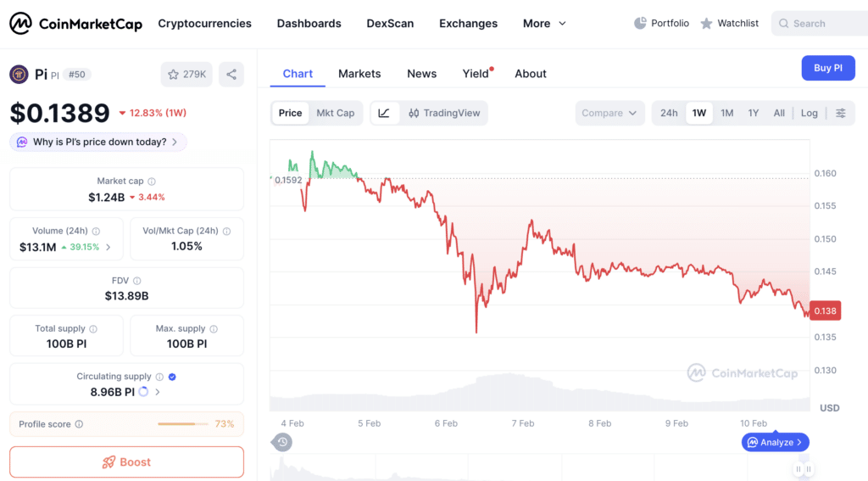Screen dimensions: 868x481
Task: Open the chart settings sliders icon
Action: tap(840, 113)
